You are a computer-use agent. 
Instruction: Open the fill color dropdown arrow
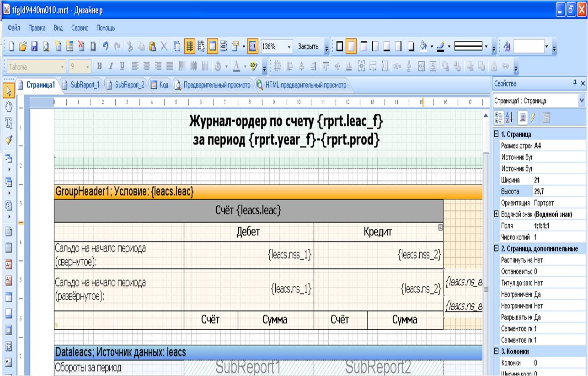[431, 47]
